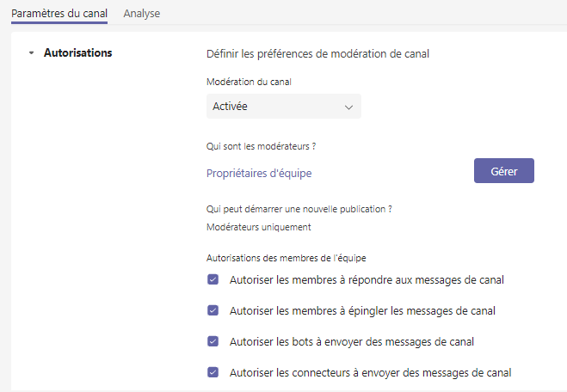567x392 pixels.
Task: Click the Autorisations section heading
Action: tap(78, 52)
